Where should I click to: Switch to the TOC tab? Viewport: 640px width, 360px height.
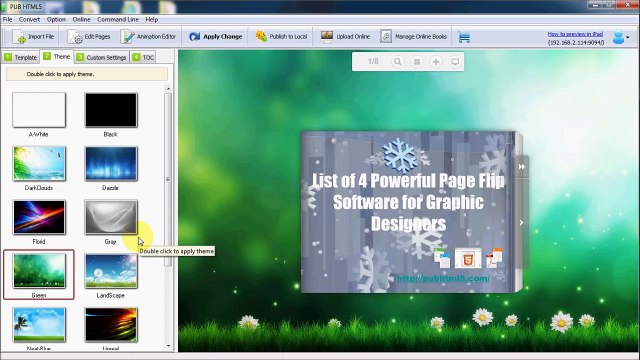click(143, 58)
